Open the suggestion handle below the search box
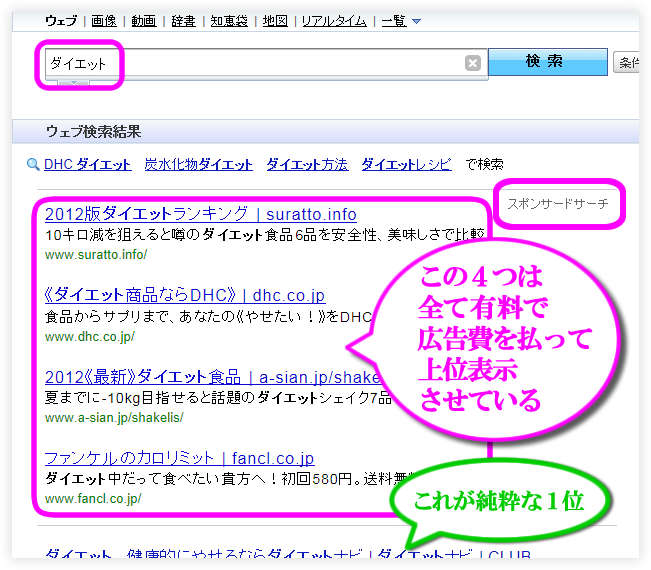The width and height of the screenshot is (651, 570). (74, 84)
